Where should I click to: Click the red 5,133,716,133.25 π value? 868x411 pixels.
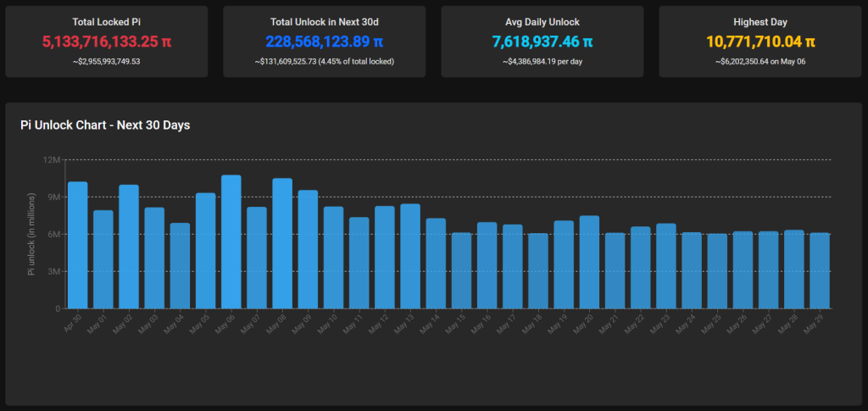107,41
